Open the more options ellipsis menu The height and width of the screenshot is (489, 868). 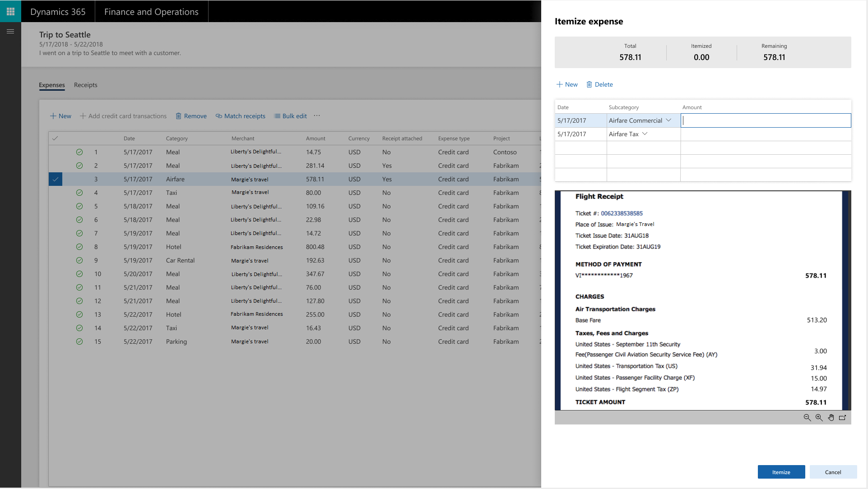pos(317,116)
